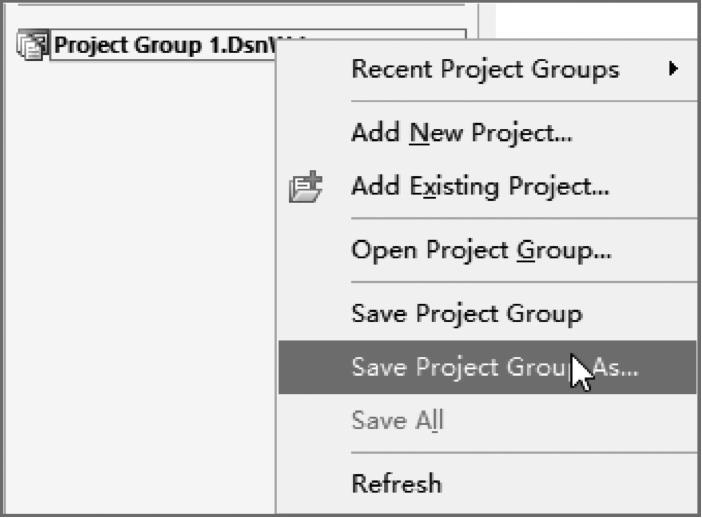
Task: Click Open Project Group in the menu
Action: tap(481, 249)
